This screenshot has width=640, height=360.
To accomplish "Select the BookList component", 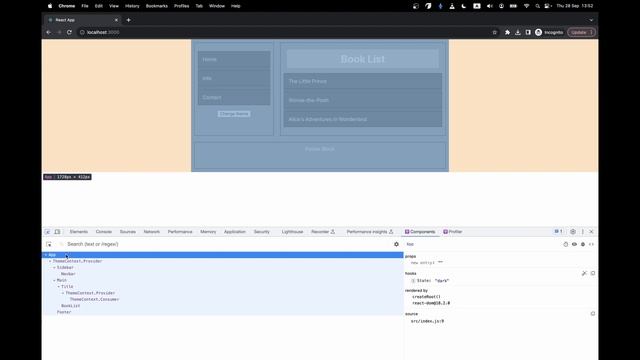I will (71, 306).
